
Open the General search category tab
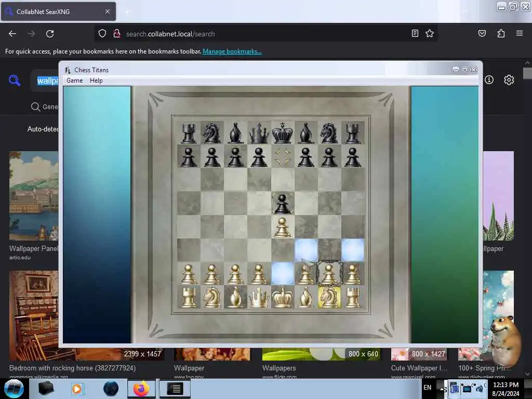45,107
